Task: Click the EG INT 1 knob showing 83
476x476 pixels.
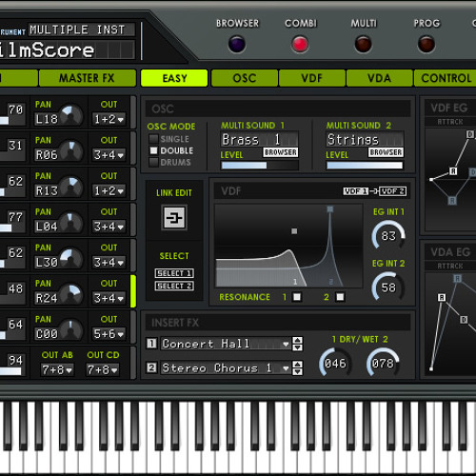Action: click(388, 236)
